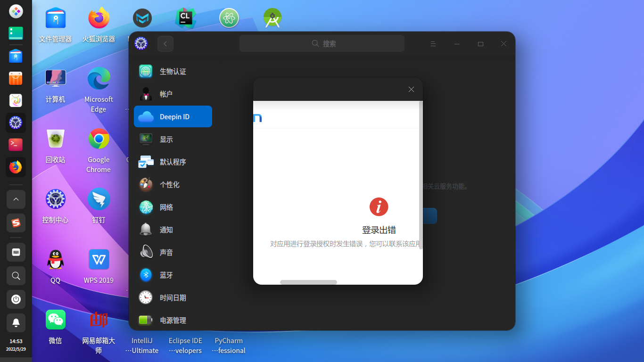Click the 搜索 search field in the title bar

click(322, 43)
